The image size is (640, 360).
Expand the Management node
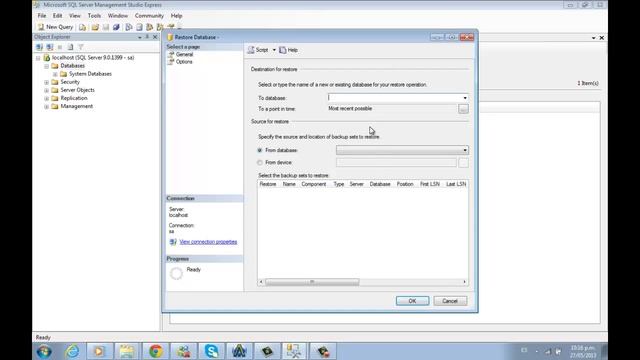coord(47,107)
